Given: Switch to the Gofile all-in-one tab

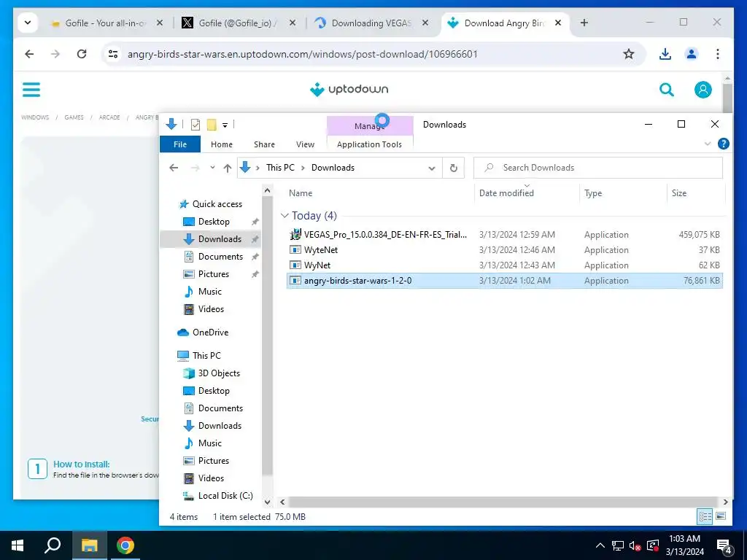Looking at the screenshot, I should (x=106, y=23).
